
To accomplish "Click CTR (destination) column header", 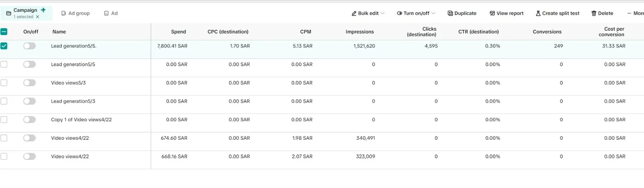I will pyautogui.click(x=478, y=32).
